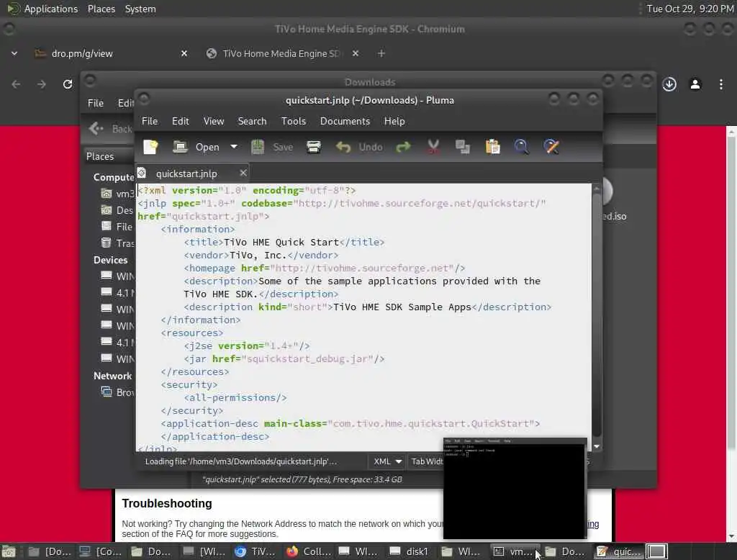Open the System menu in top panel
The width and height of the screenshot is (737, 560).
tap(140, 9)
